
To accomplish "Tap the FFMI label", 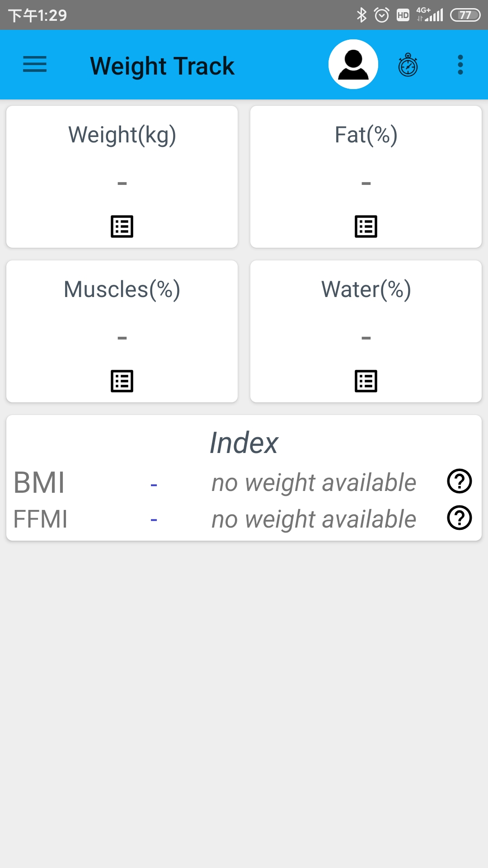I will point(41,519).
